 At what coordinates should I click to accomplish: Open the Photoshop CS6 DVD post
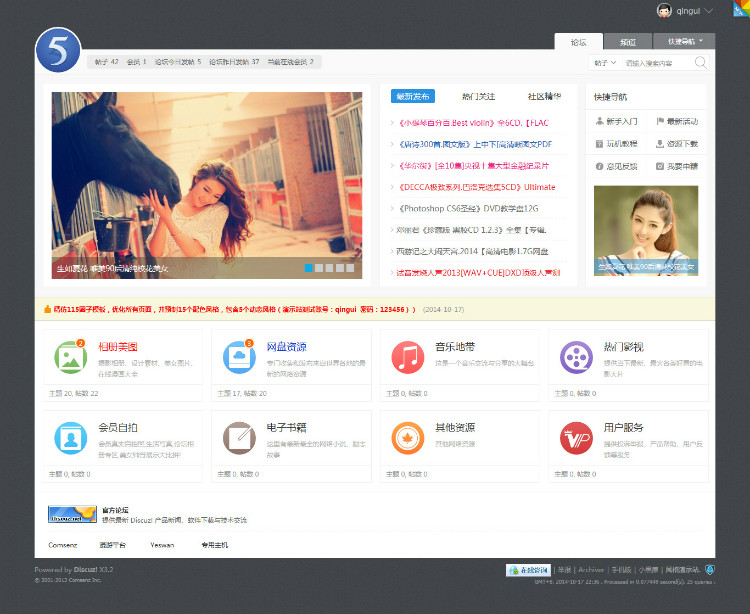point(468,208)
